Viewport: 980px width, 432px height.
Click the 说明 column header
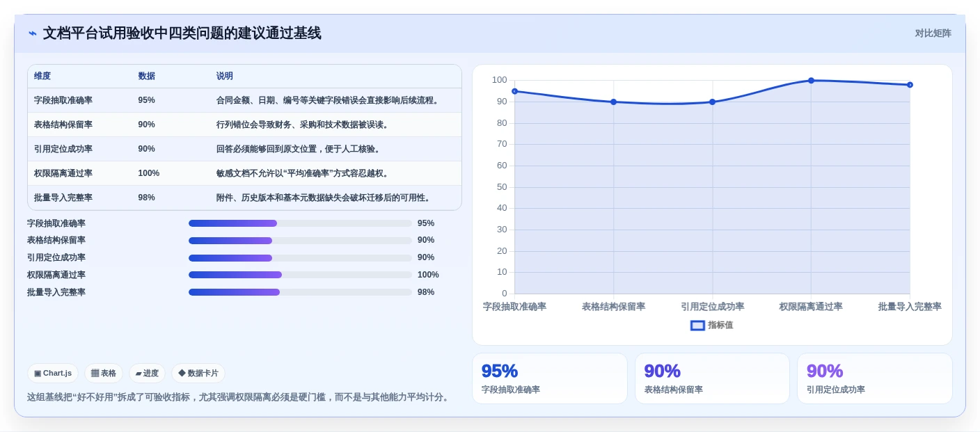[225, 77]
